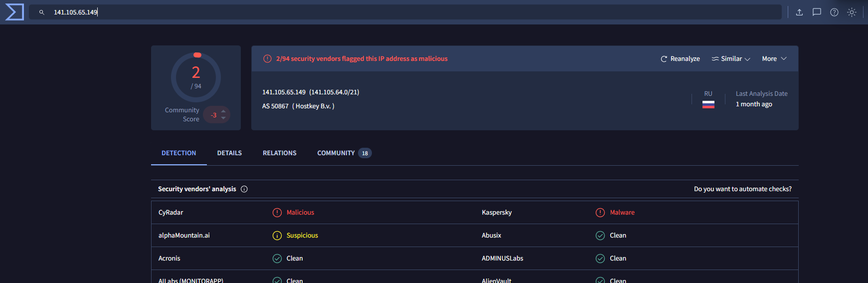Click the Abusix vendor name
868x283 pixels.
coord(492,236)
